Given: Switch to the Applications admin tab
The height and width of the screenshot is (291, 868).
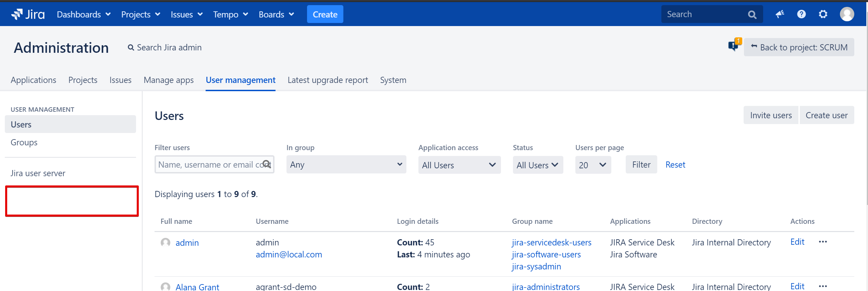Looking at the screenshot, I should coord(33,80).
